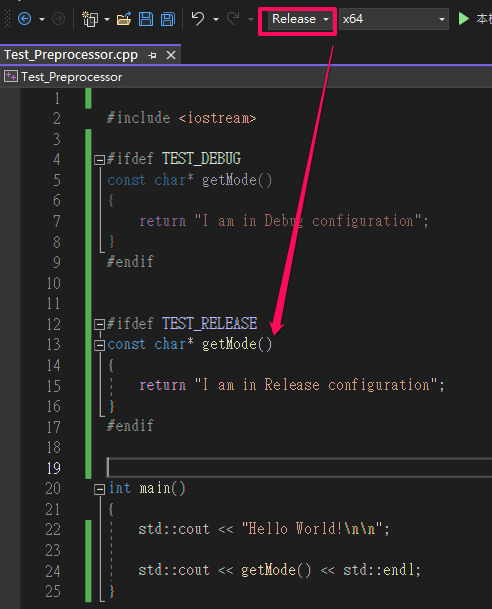Click the New Project toolbar icon
Screen dimensions: 492x609
pos(90,19)
